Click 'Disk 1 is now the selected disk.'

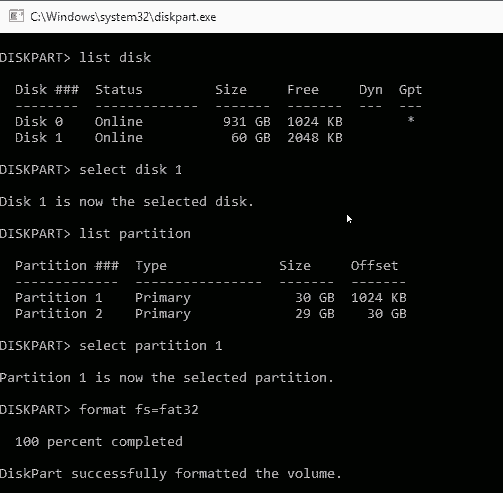(x=127, y=202)
